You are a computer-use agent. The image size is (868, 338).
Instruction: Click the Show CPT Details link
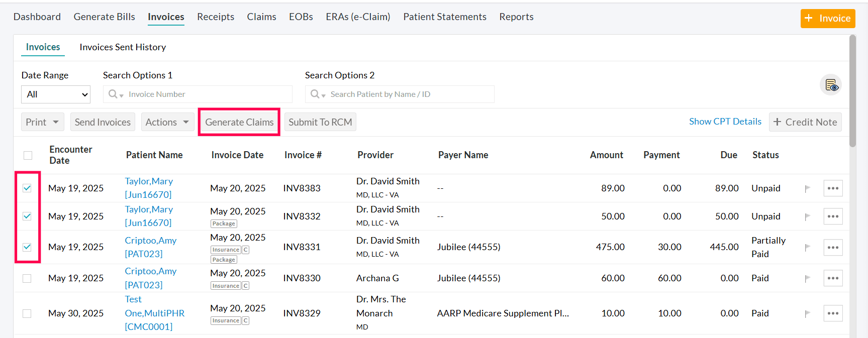[725, 121]
